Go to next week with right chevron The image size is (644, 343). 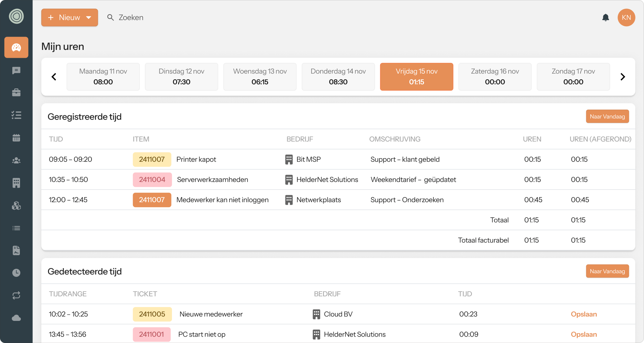tap(623, 77)
